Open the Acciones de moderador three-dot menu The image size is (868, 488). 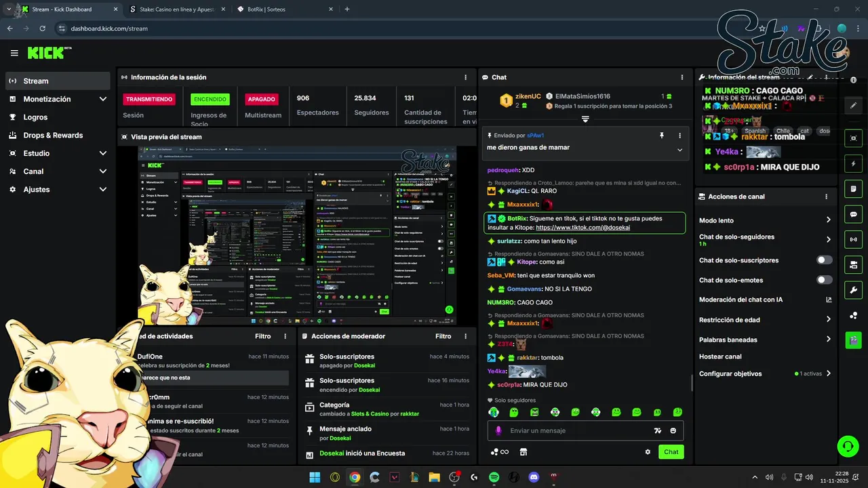tap(465, 336)
